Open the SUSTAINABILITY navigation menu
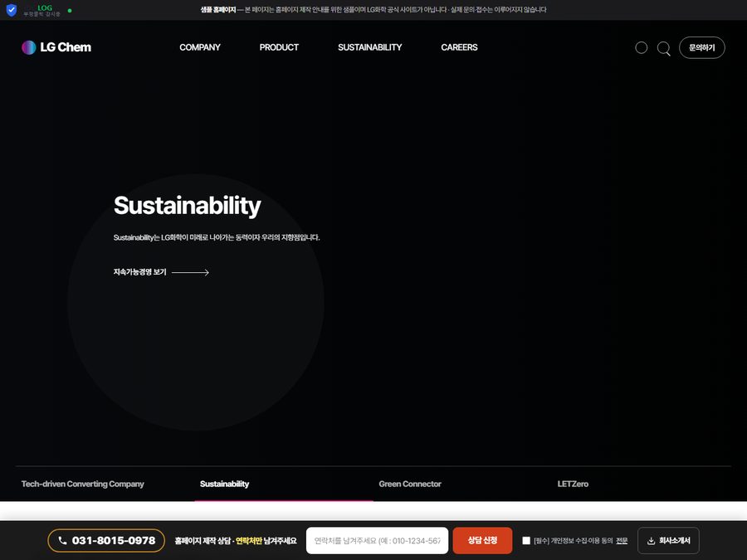747x560 pixels. (370, 47)
